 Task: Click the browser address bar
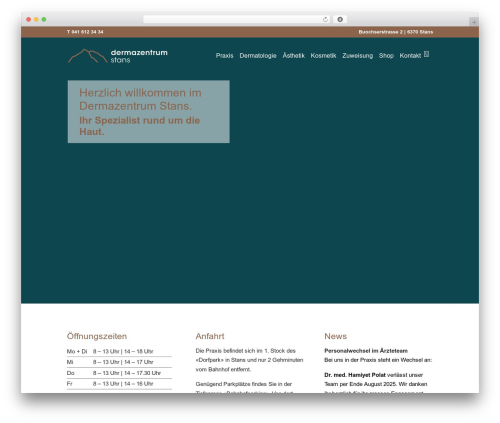pyautogui.click(x=237, y=19)
